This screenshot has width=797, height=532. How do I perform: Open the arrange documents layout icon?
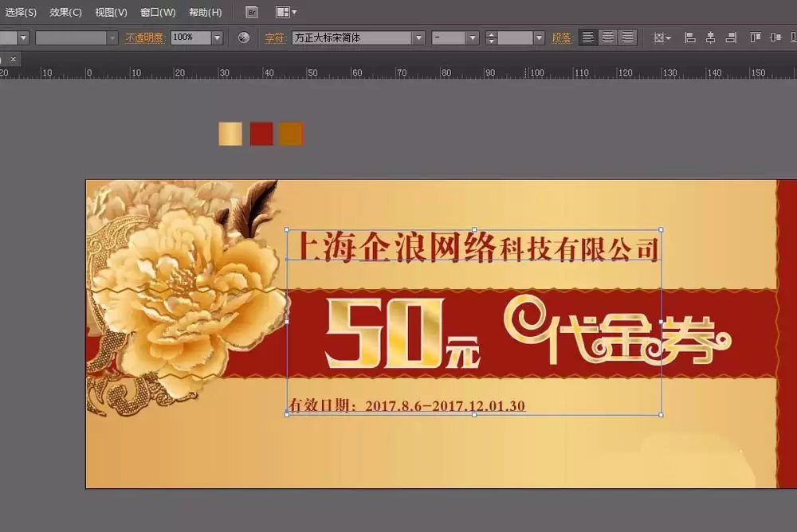pyautogui.click(x=285, y=12)
